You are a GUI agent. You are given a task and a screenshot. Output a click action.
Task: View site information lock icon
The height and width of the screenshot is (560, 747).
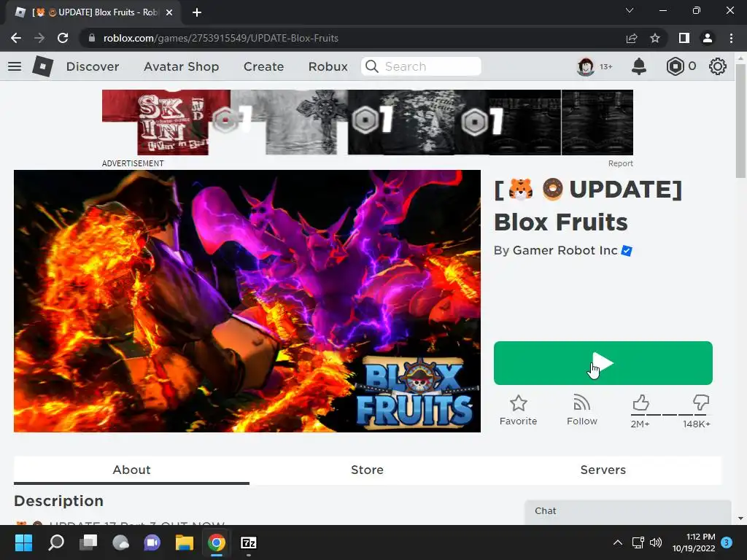pyautogui.click(x=92, y=38)
